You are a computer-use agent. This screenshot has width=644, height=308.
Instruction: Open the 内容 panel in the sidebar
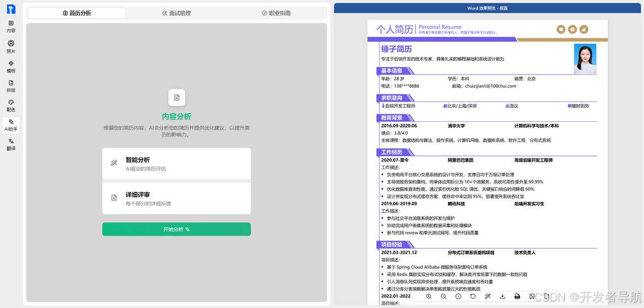pyautogui.click(x=11, y=26)
